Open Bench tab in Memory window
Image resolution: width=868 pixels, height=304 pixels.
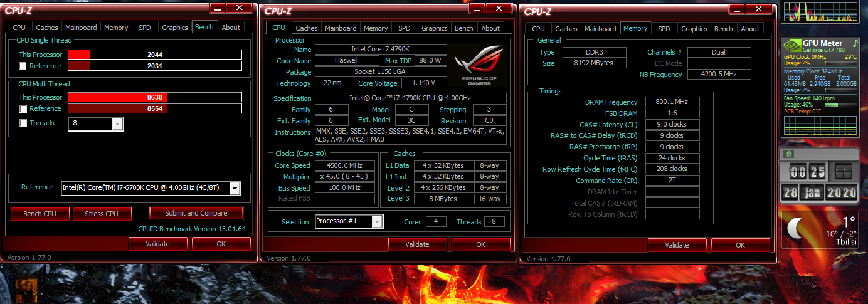(x=724, y=29)
